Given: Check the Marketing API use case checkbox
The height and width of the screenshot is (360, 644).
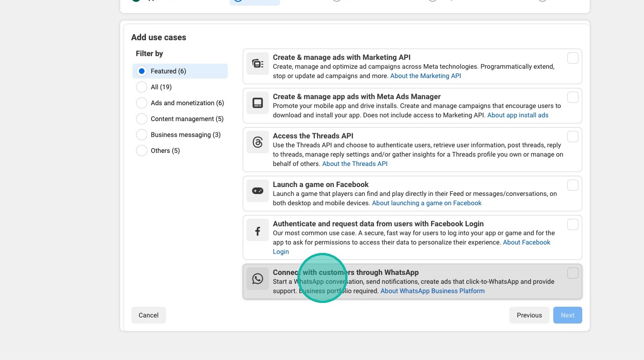Looking at the screenshot, I should 572,58.
